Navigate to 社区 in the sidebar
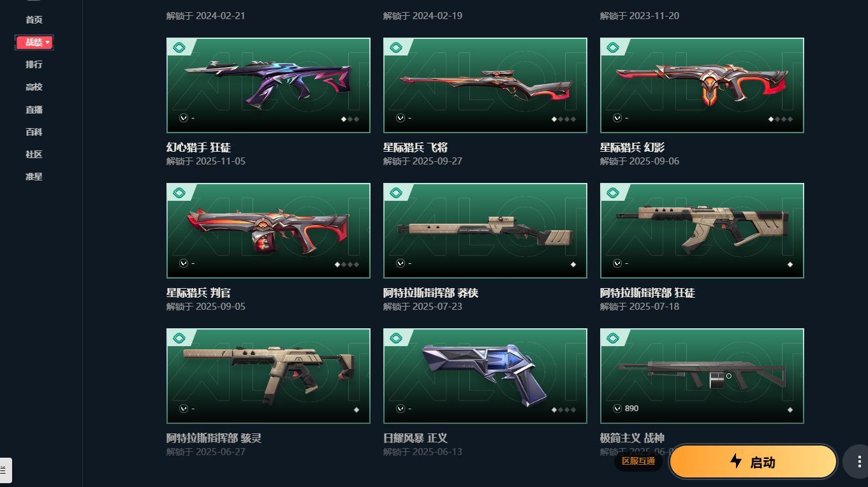This screenshot has width=868, height=487. coord(34,154)
